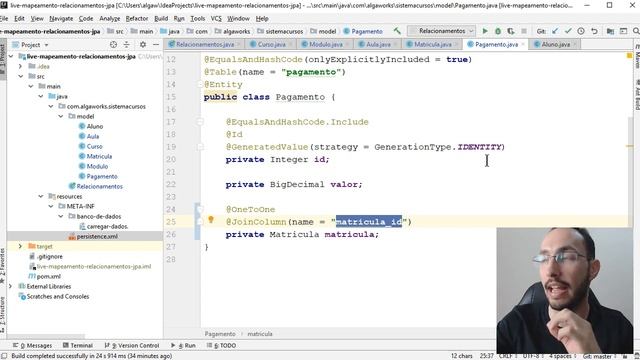The image size is (640, 360).
Task: Click the Pagamento breadcrumb in navigation bar
Action: [363, 31]
